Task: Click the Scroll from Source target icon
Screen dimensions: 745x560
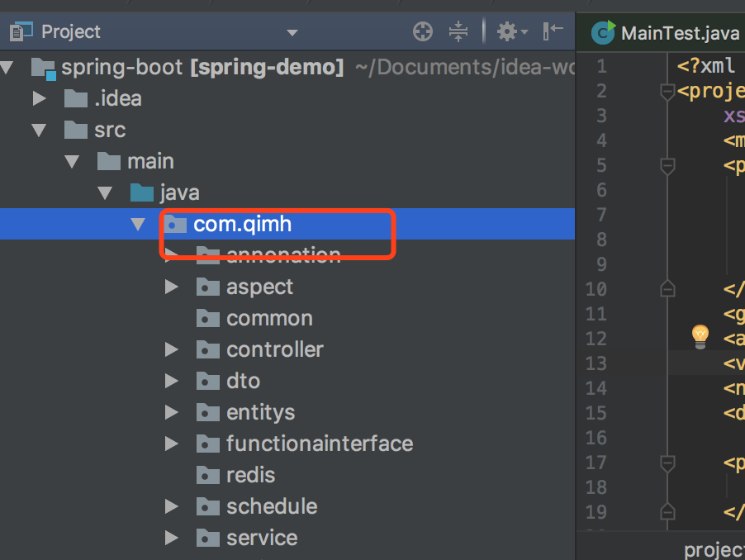Action: tap(423, 32)
